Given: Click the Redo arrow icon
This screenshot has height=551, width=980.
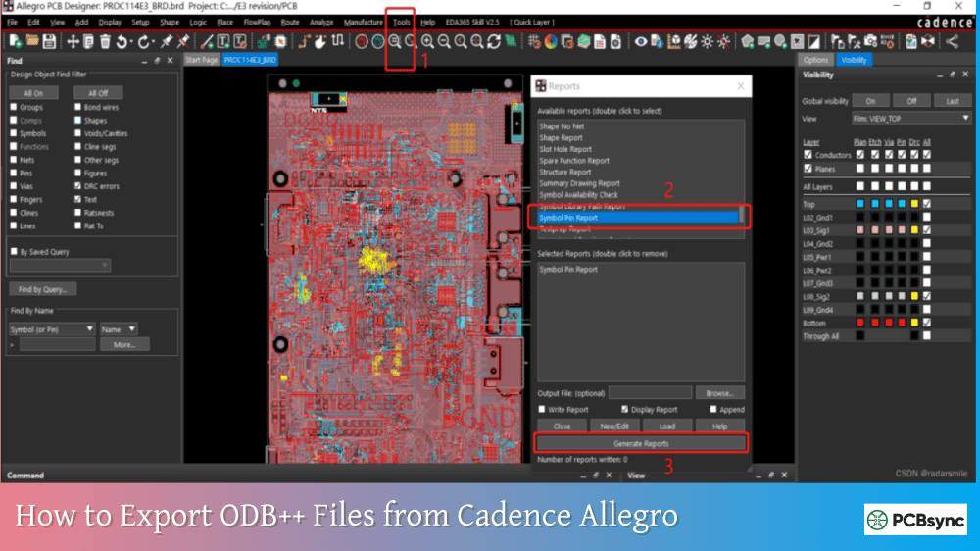Looking at the screenshot, I should pyautogui.click(x=145, y=41).
